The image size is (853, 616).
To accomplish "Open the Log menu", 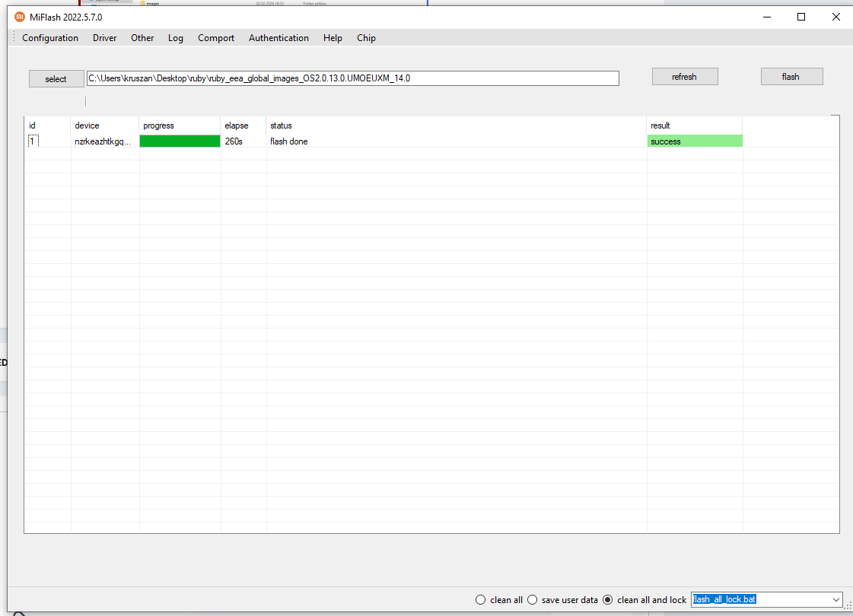I will [x=176, y=38].
